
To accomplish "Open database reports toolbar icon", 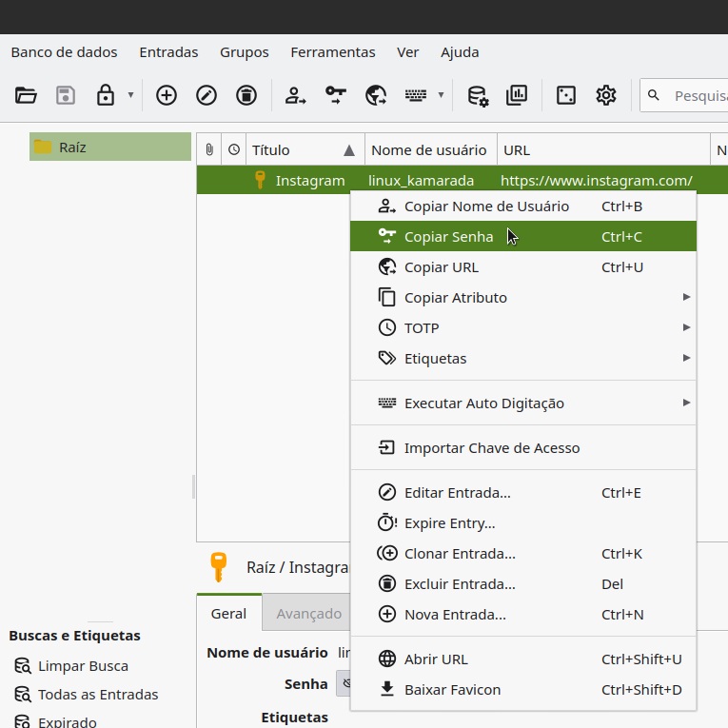I will [x=517, y=96].
